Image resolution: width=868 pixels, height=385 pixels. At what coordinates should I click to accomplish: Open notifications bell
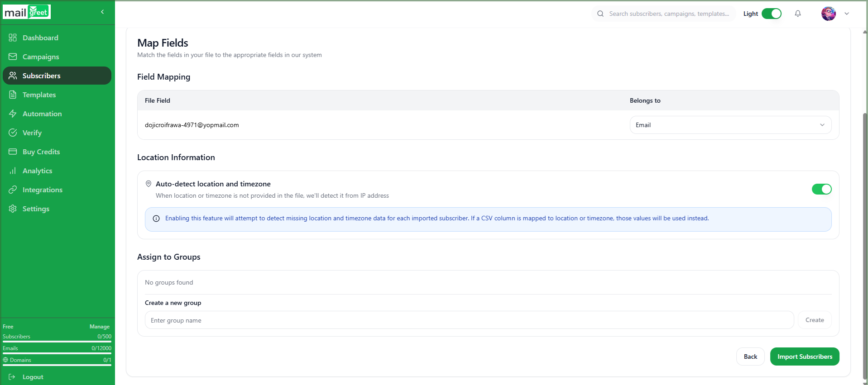click(798, 14)
